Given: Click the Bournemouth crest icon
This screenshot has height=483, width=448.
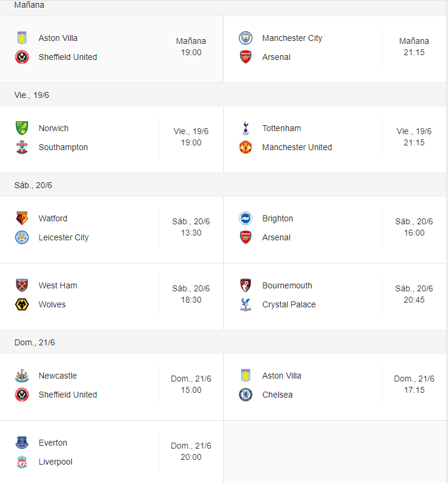Looking at the screenshot, I should (x=246, y=285).
